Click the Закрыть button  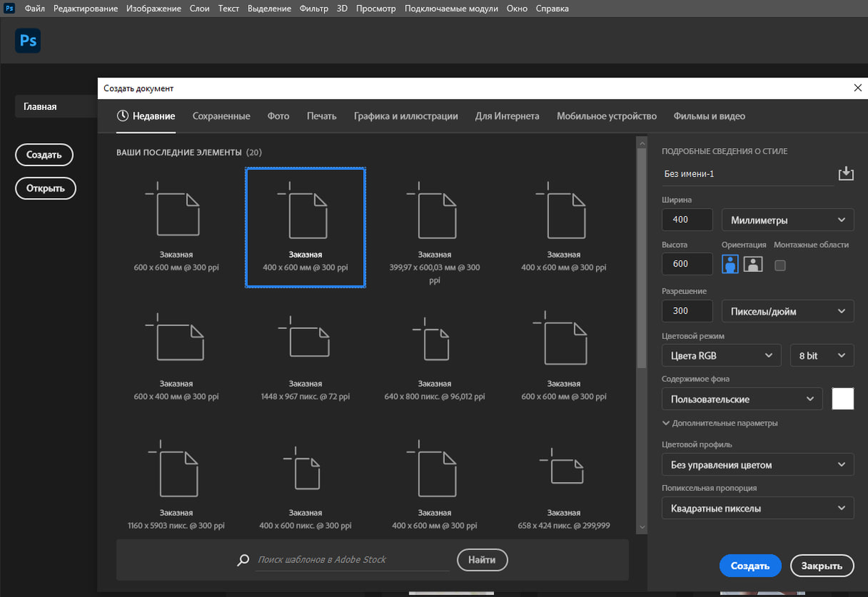(x=822, y=566)
